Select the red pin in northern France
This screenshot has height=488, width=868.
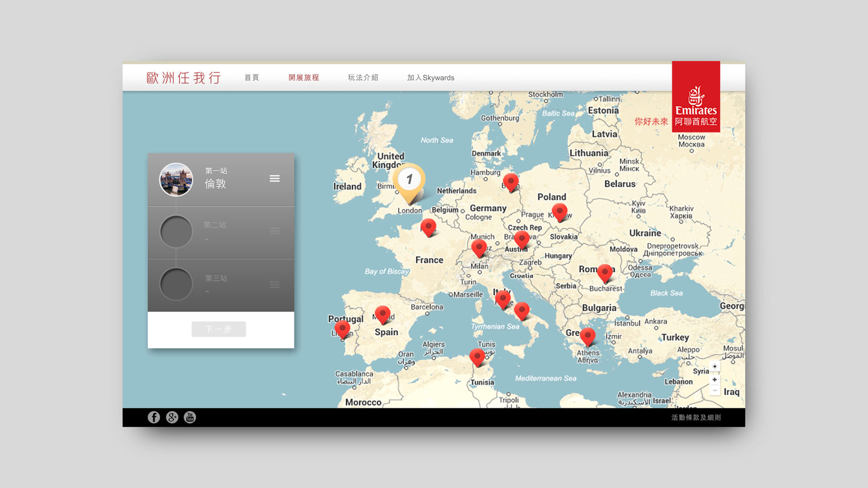(x=429, y=227)
